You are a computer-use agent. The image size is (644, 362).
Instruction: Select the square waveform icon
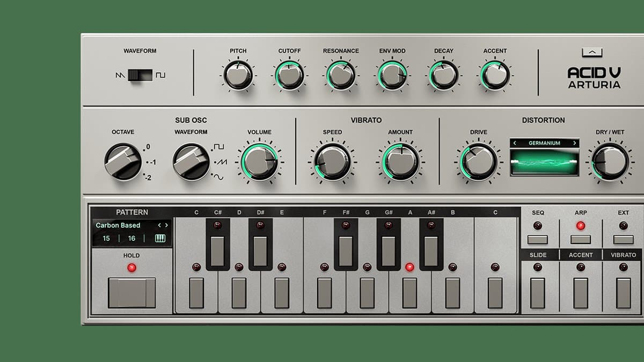click(160, 75)
